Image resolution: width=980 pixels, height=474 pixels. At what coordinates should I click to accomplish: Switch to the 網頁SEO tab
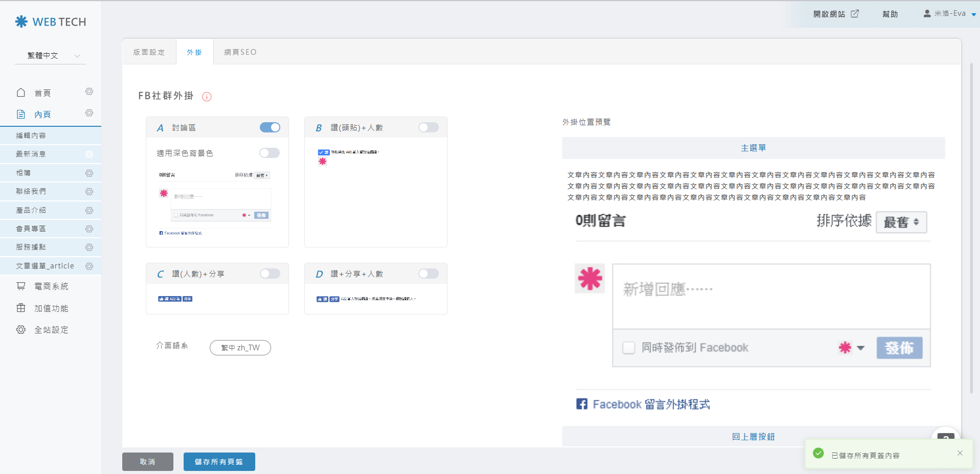(240, 52)
